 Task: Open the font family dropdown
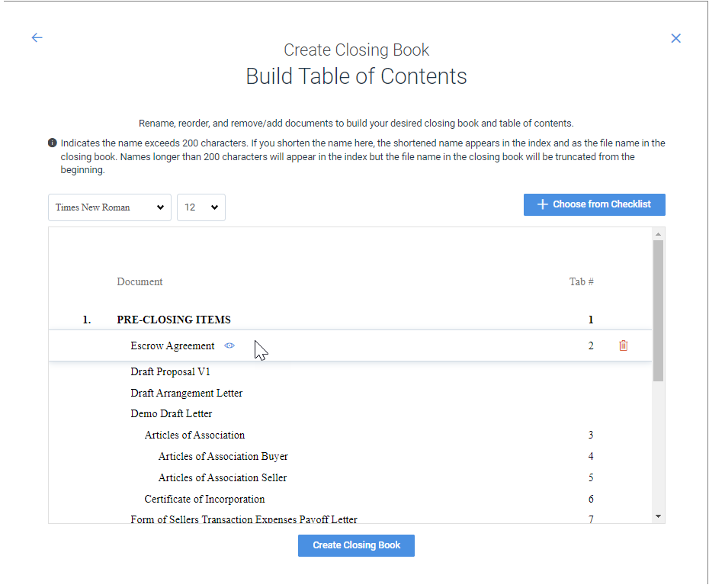[x=109, y=207]
